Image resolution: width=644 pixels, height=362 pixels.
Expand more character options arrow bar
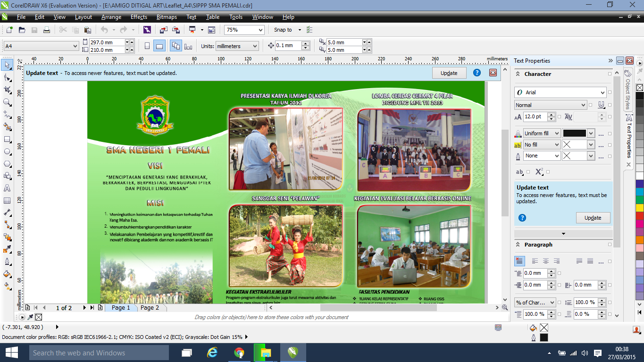[x=563, y=234]
